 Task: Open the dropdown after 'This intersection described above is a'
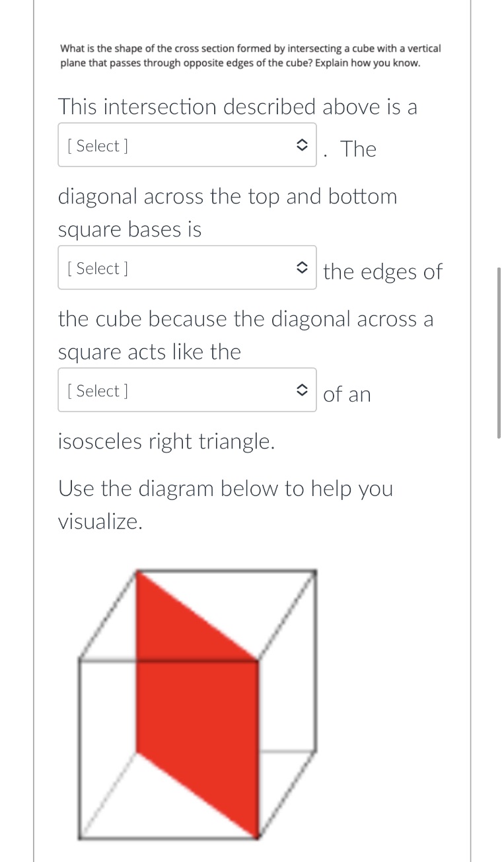click(187, 145)
